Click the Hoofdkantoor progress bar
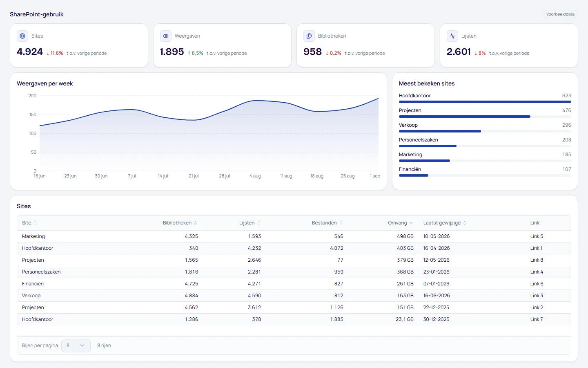 click(485, 102)
